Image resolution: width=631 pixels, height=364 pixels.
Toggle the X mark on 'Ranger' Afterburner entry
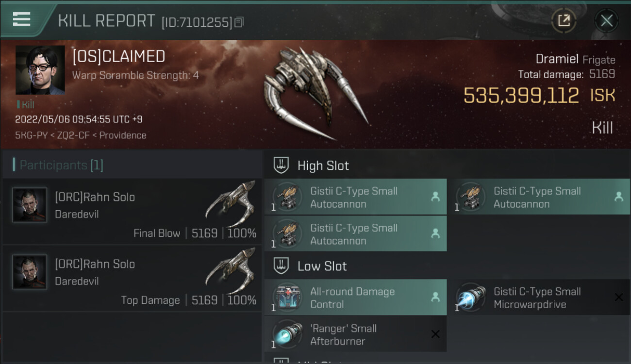(x=435, y=334)
